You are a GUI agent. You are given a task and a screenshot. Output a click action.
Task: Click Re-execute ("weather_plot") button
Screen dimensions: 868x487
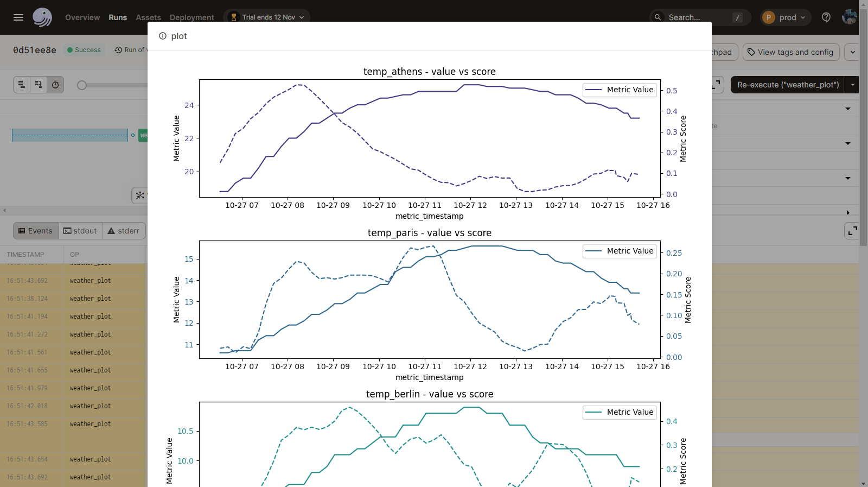coord(788,85)
